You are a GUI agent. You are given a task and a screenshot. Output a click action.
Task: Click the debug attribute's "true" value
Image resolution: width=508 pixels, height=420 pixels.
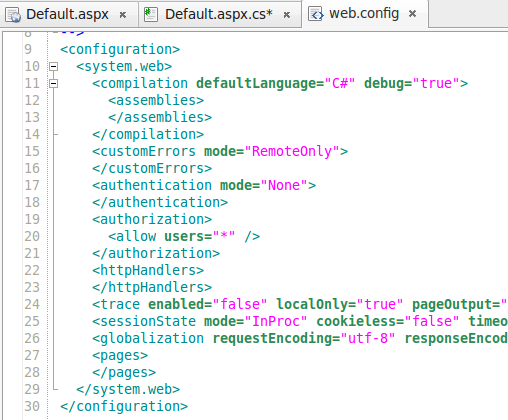point(436,83)
